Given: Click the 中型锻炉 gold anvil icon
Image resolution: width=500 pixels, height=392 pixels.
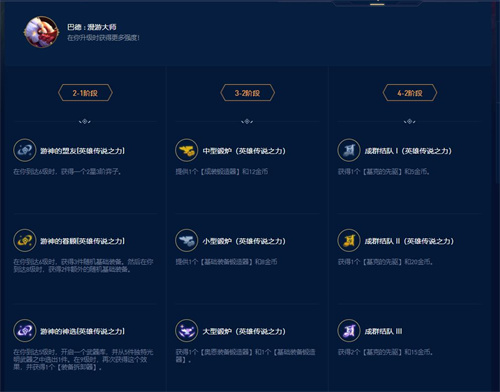Looking at the screenshot, I should (187, 150).
